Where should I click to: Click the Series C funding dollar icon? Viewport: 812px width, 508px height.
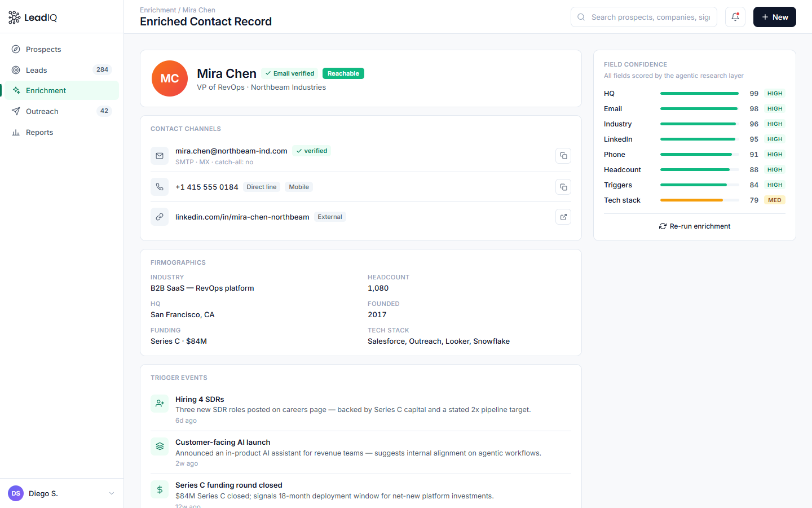point(160,489)
